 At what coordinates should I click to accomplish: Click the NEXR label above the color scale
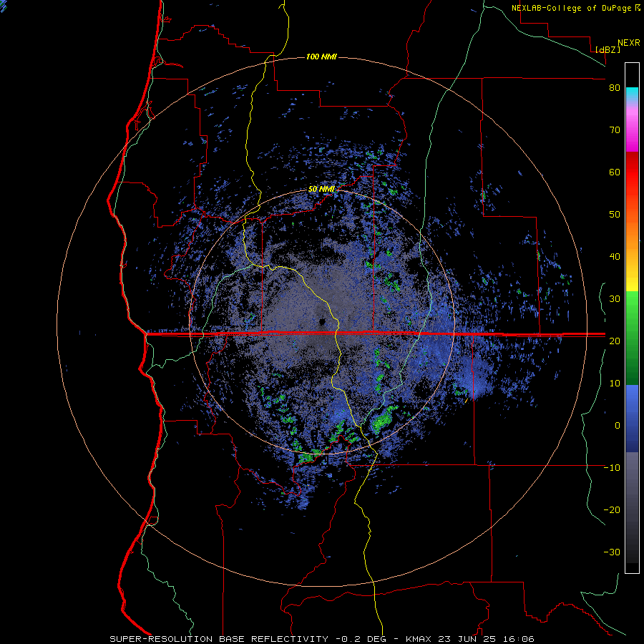[x=628, y=43]
